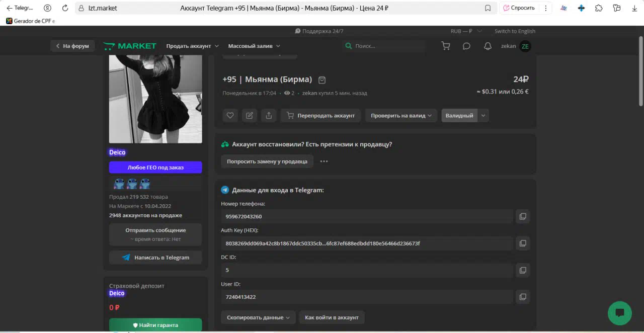
Task: Click Любое ГЕО под заказ banner
Action: click(x=155, y=167)
